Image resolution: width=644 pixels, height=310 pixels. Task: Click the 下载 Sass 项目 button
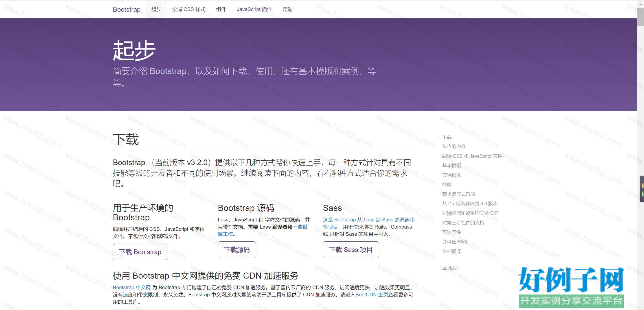click(351, 249)
